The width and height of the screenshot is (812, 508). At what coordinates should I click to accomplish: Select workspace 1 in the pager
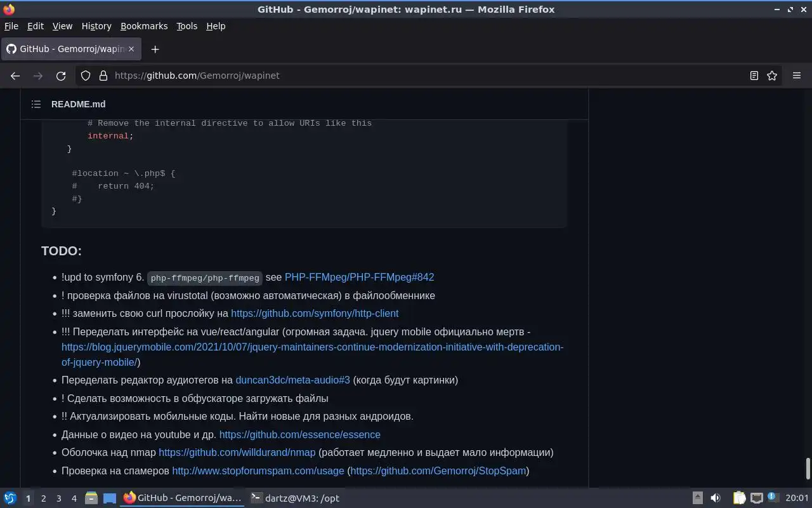[x=28, y=498]
